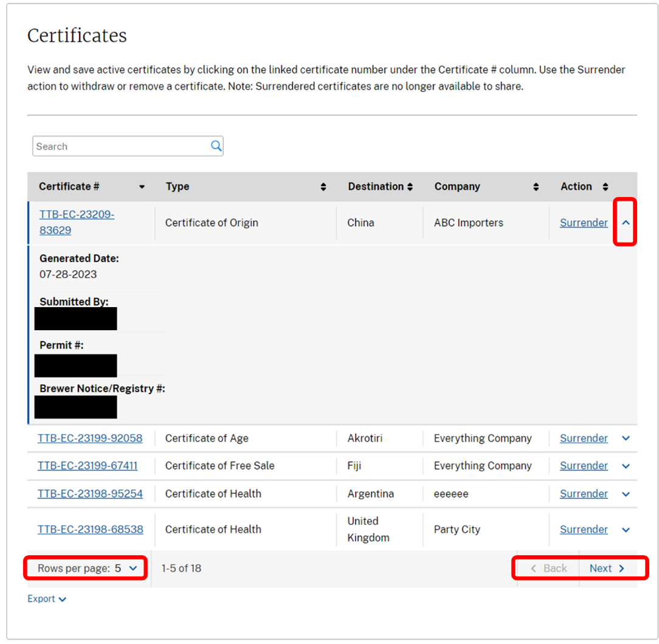The image size is (659, 644).
Task: Expand the TTB-EC-23199-67411 row details
Action: point(626,466)
